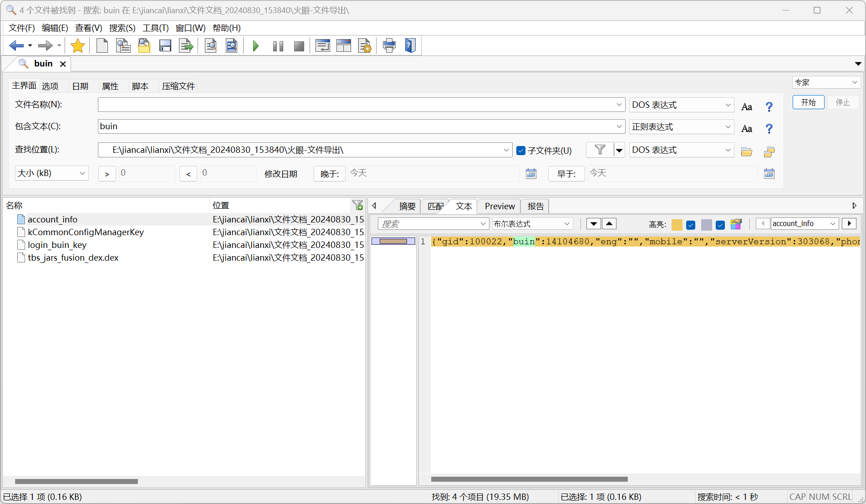Browse for search location folder icon
The width and height of the screenshot is (866, 504).
[746, 151]
